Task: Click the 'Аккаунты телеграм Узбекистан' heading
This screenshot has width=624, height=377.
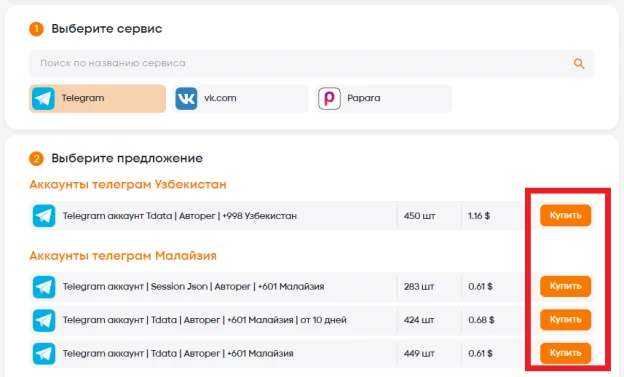Action: tap(128, 185)
